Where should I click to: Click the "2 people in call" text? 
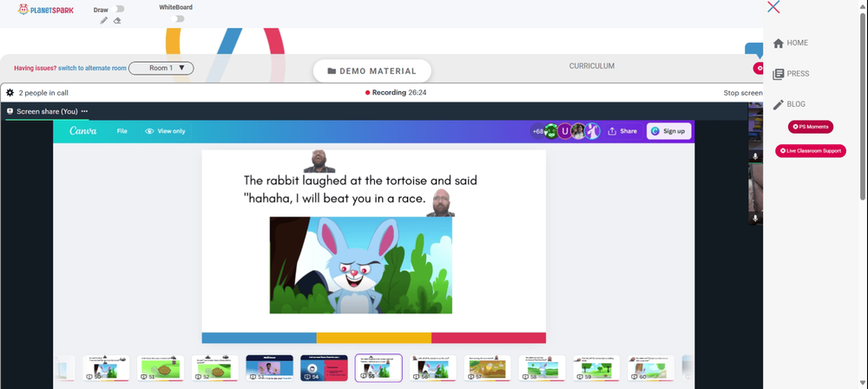pyautogui.click(x=43, y=93)
